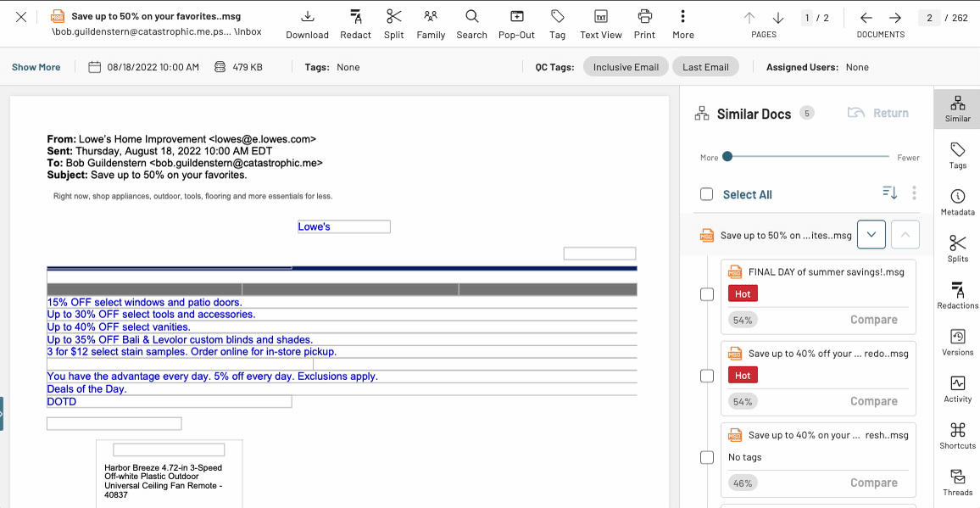Compare with Save up to 40% on resh
Screen dimensions: 980x508
(874, 483)
